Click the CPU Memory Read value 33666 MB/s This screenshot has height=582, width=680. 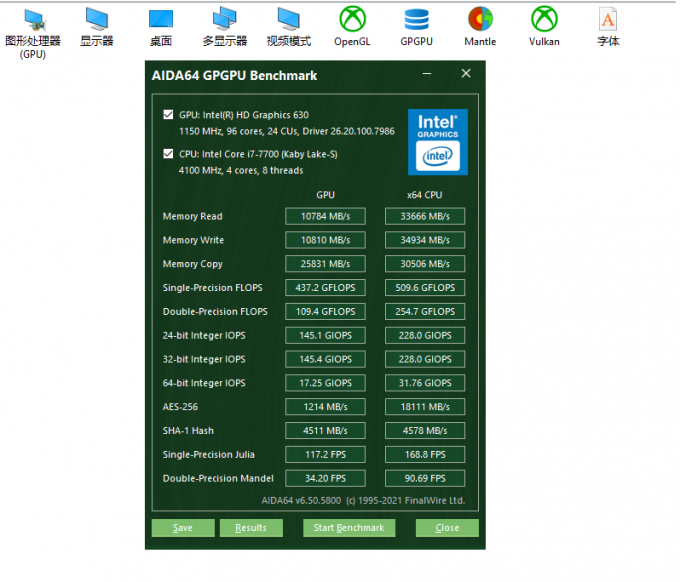[x=425, y=216]
